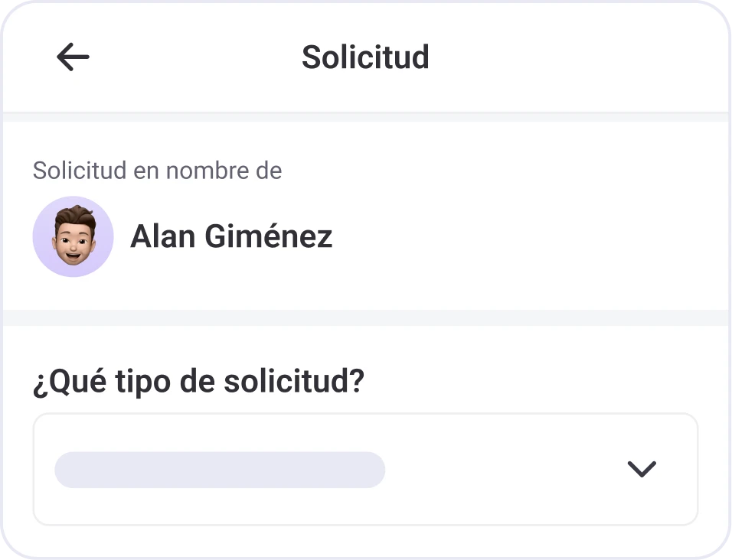Click Alan Giménez's avatar picture
Screen dimensions: 732x560
(73, 236)
